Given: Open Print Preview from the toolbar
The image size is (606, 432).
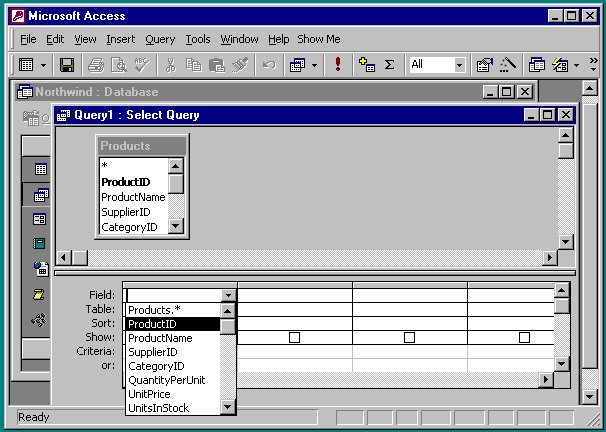Looking at the screenshot, I should pos(119,65).
